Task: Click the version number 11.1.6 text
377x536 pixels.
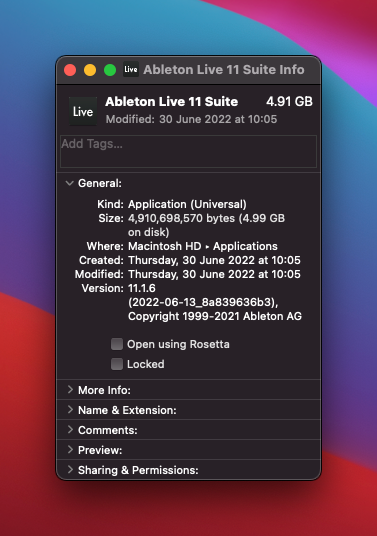Action: point(142,288)
